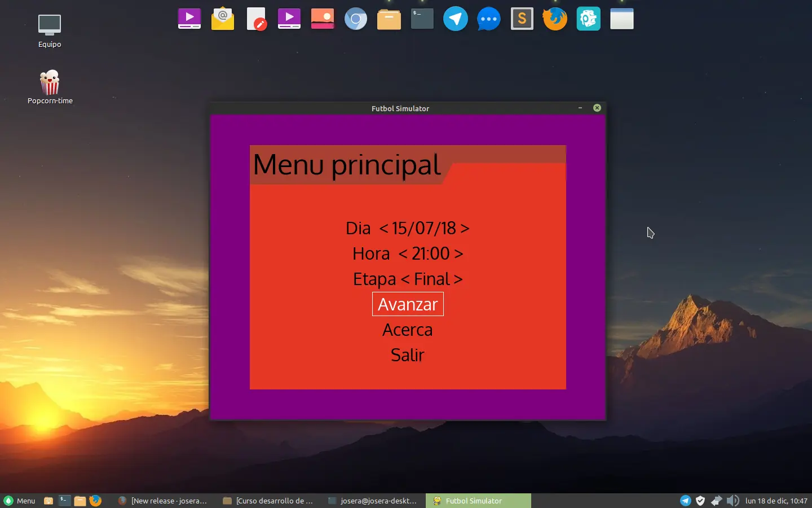Open the clock showing lun 18 de dic

coord(776,501)
